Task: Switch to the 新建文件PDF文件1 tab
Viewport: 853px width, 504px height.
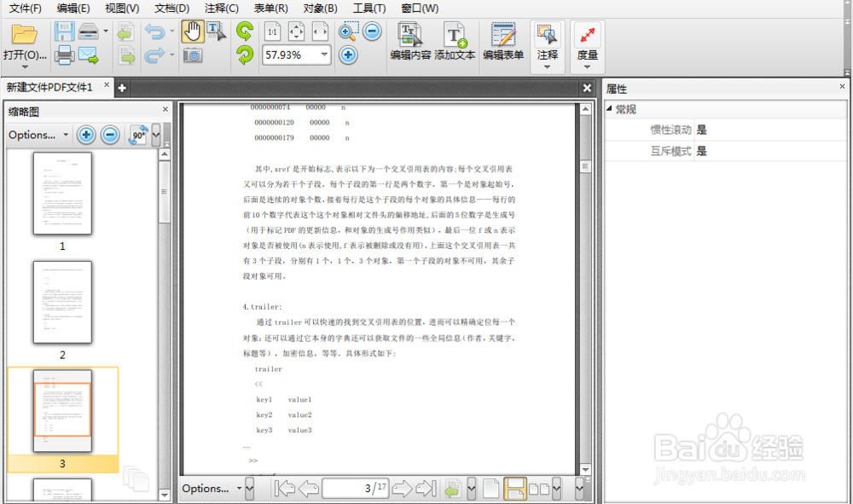Action: click(x=49, y=87)
